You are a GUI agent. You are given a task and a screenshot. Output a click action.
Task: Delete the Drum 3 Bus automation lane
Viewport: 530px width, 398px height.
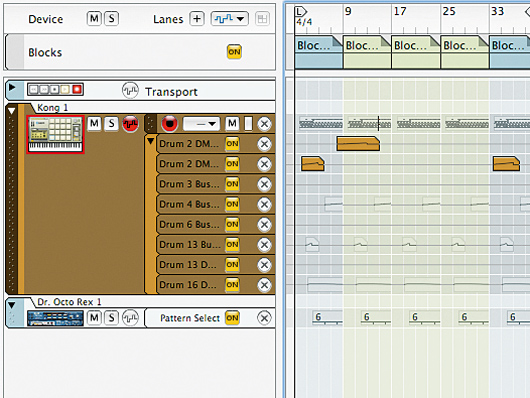[264, 184]
